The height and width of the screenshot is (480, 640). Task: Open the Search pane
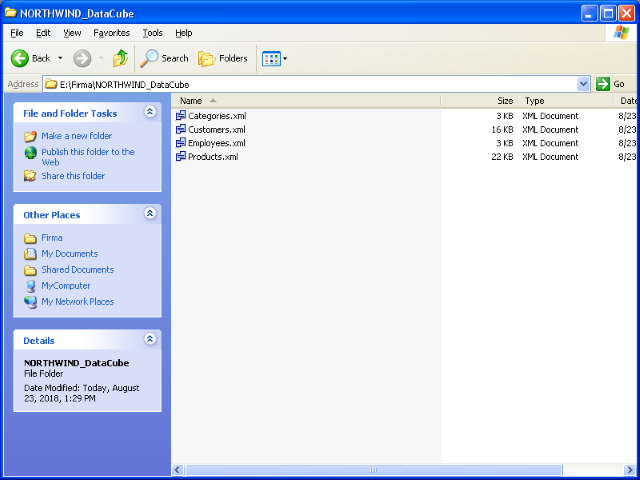coord(164,58)
